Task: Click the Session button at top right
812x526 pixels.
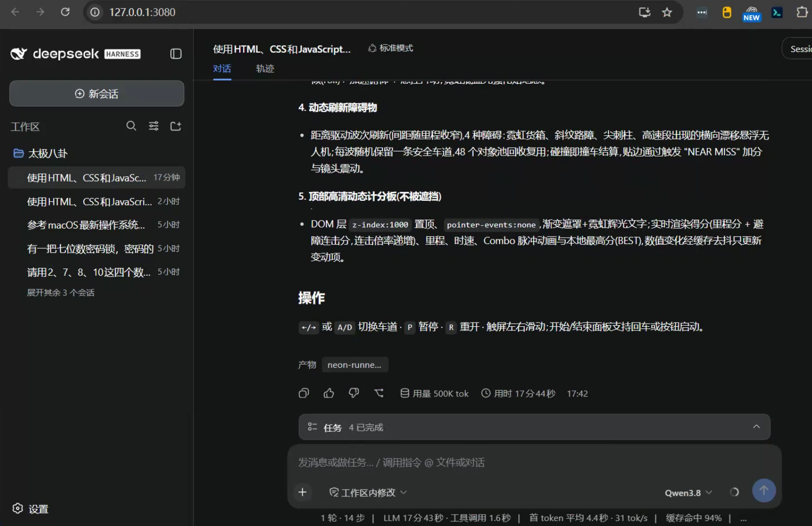Action: coord(798,49)
